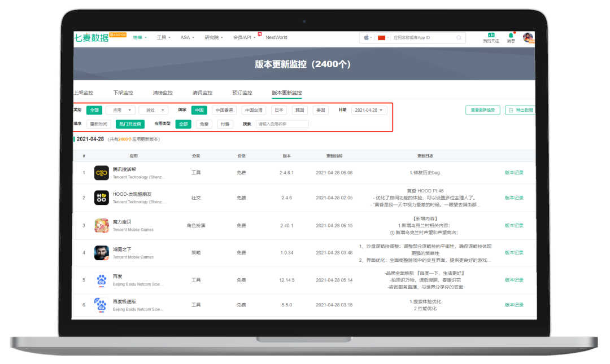Screen dimensions: 610x364
Task: Open 版本记录 for 腾讯搜活帮
Action: click(x=514, y=173)
